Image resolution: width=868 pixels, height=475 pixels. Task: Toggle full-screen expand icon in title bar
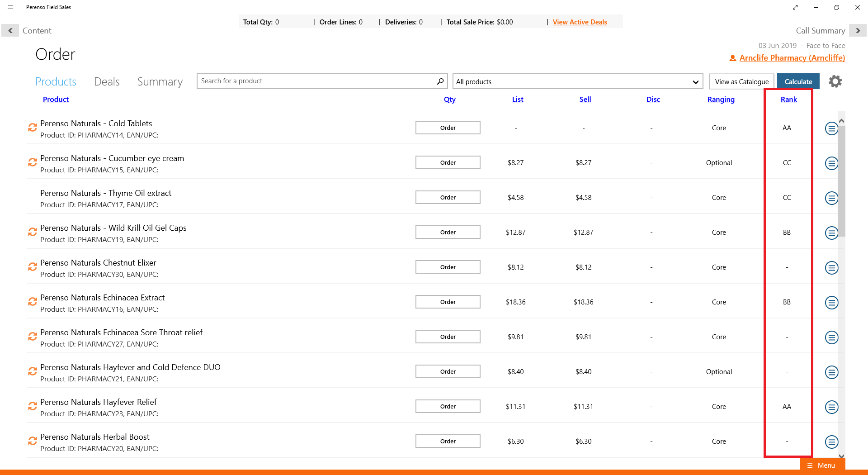[x=795, y=7]
